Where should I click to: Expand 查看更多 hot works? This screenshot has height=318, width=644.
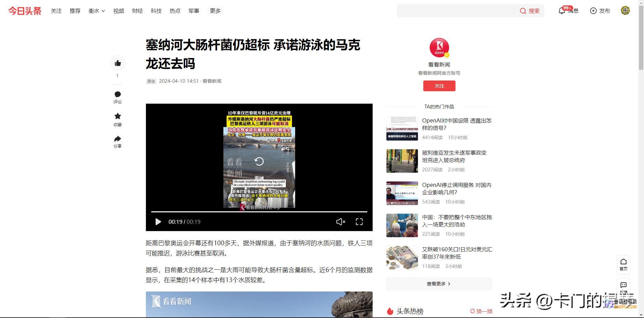(x=439, y=284)
